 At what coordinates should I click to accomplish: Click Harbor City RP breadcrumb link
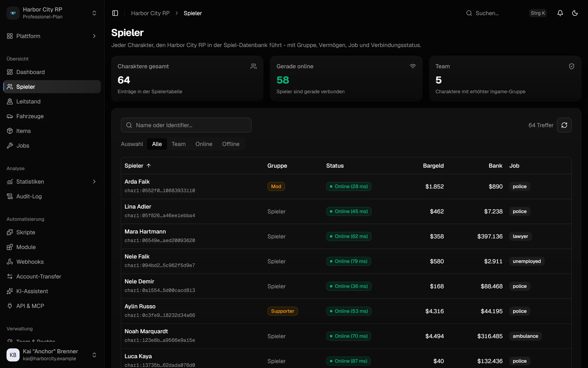point(150,13)
